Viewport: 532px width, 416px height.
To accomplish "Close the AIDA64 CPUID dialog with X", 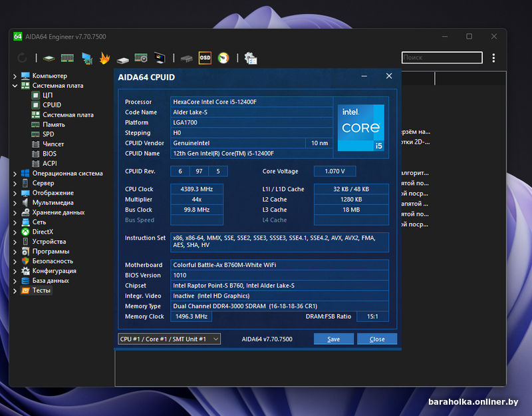I will (389, 76).
